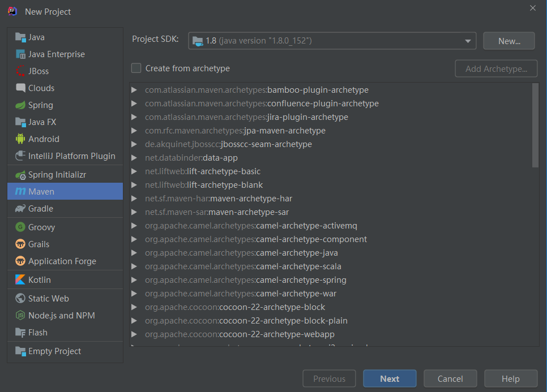
Task: Click the Maven m icon
Action: click(x=20, y=191)
